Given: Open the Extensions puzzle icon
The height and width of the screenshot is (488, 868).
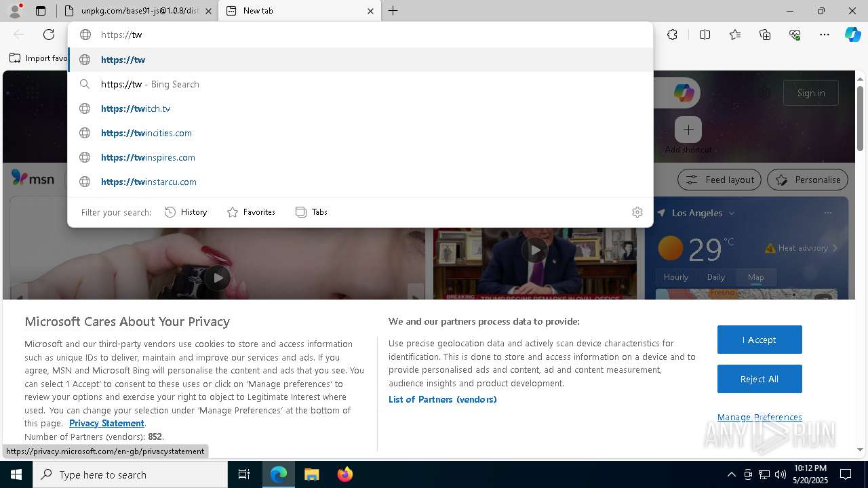Looking at the screenshot, I should click(672, 35).
